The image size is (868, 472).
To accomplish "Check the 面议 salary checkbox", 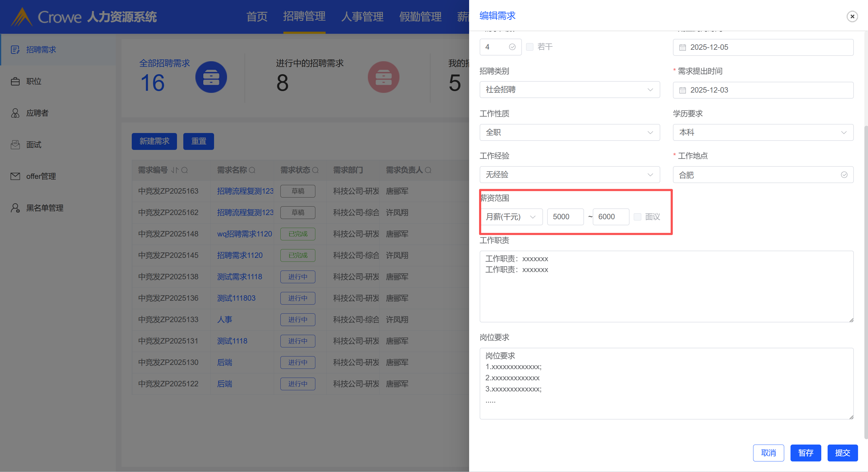I will (x=637, y=217).
